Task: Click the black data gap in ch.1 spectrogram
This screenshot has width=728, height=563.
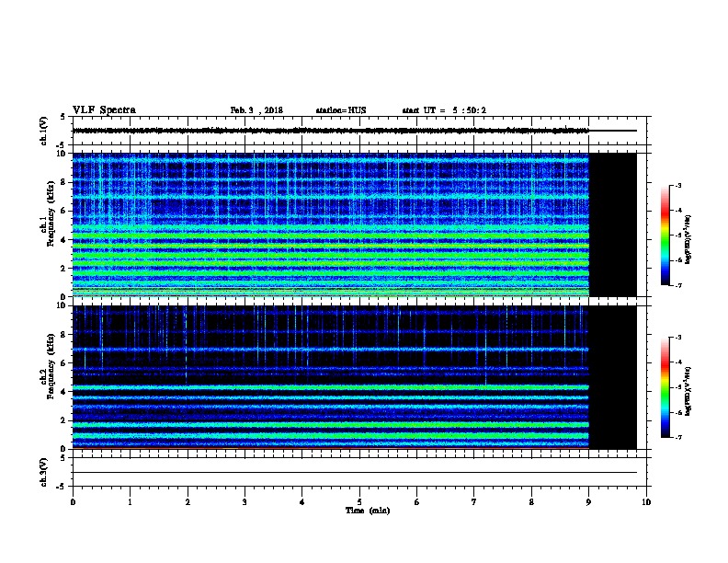Action: tap(613, 224)
